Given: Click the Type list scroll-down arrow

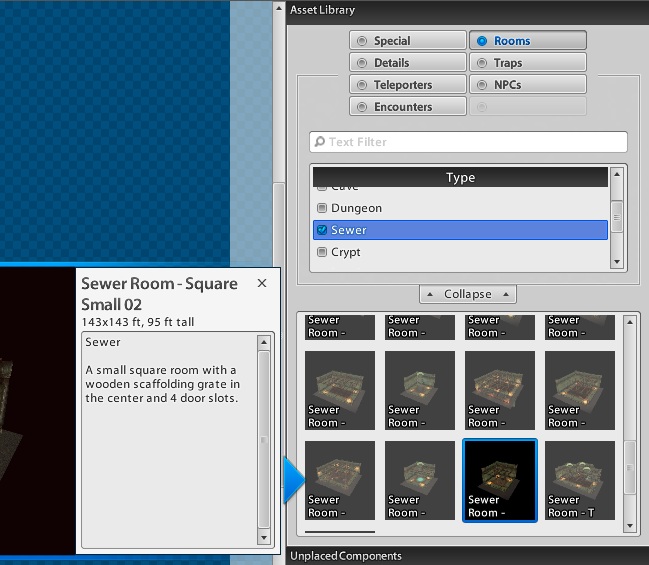Looking at the screenshot, I should [617, 262].
